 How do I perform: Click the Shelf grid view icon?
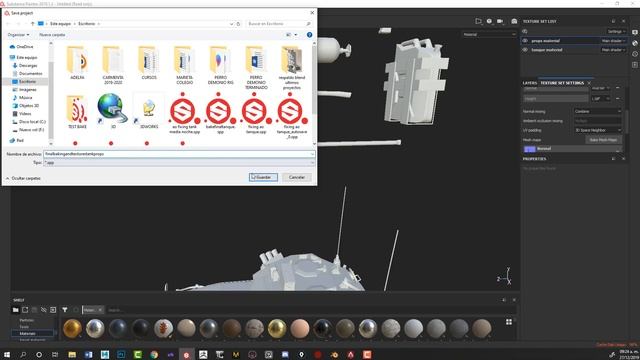point(509,322)
